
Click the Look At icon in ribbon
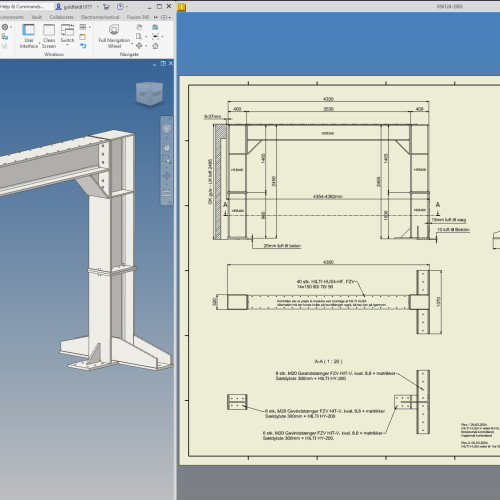pyautogui.click(x=155, y=36)
